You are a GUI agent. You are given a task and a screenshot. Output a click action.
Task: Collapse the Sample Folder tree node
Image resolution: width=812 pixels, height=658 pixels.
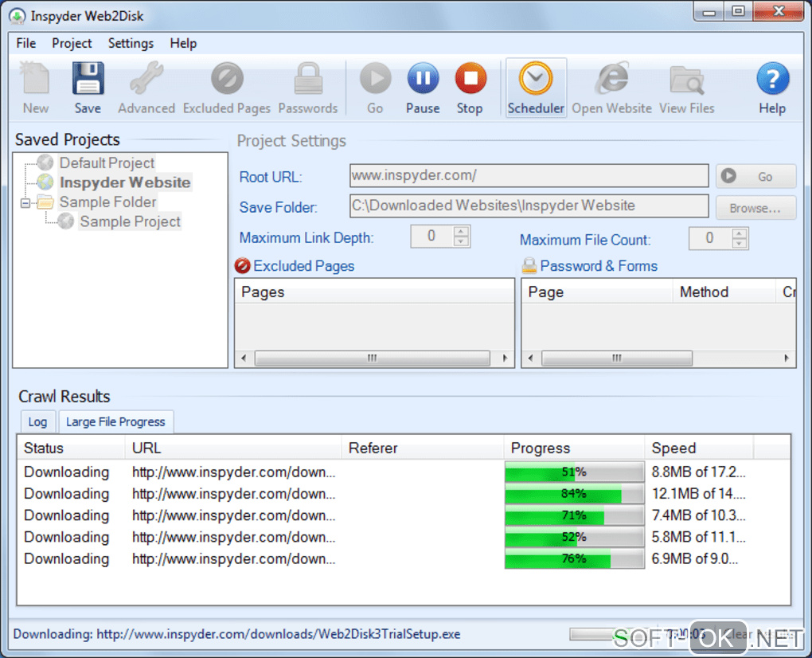click(25, 202)
